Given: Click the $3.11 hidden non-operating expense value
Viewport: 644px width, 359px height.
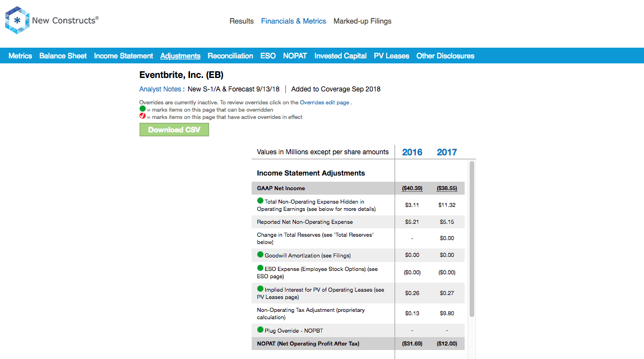Looking at the screenshot, I should pyautogui.click(x=412, y=205).
